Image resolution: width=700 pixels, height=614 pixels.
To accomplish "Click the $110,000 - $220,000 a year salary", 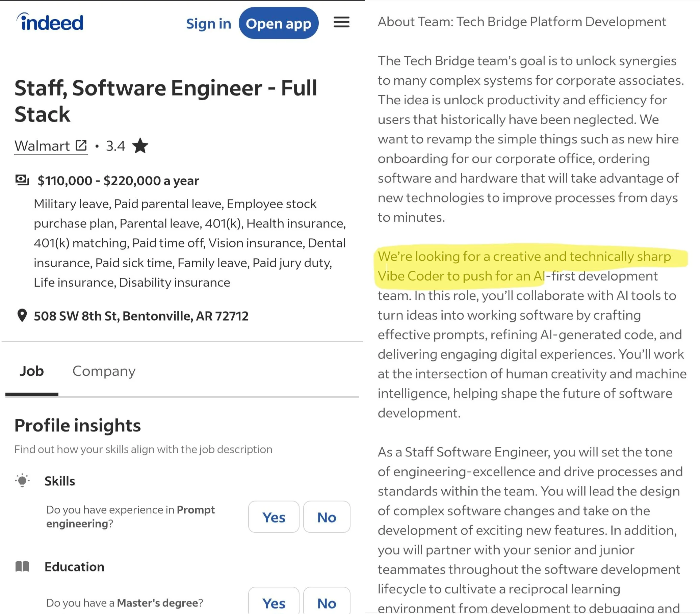I will point(118,181).
